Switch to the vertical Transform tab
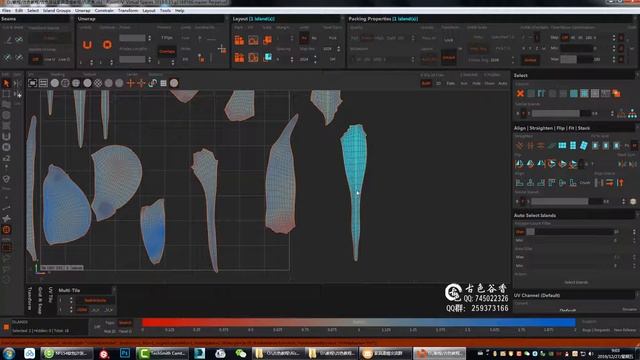Screen dimensions: 640x360 coord(30,298)
